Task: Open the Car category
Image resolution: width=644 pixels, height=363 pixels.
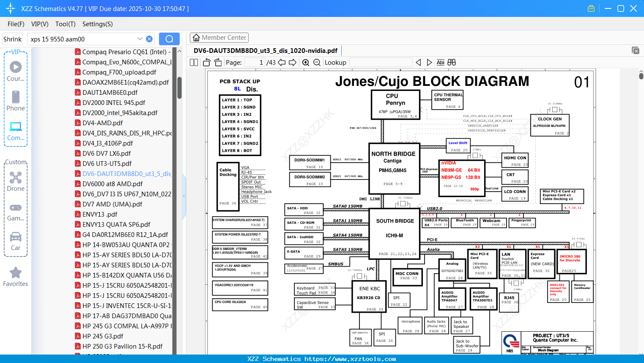Action: [16, 241]
